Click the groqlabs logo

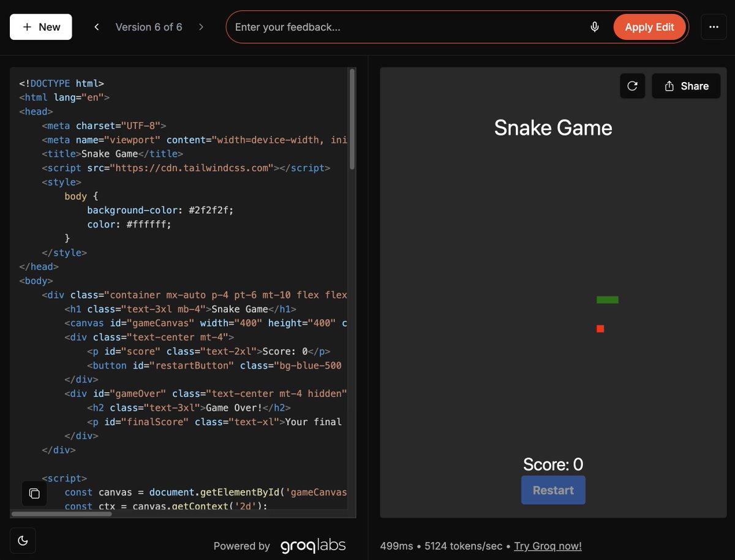pos(313,545)
